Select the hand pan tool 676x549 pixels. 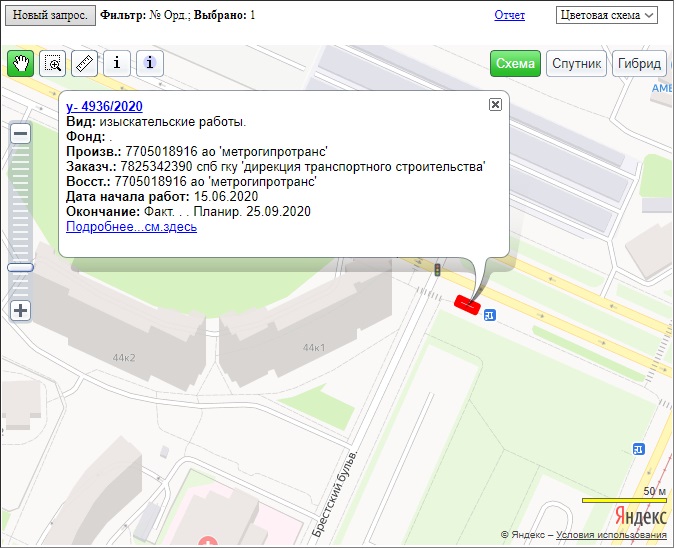click(x=20, y=63)
